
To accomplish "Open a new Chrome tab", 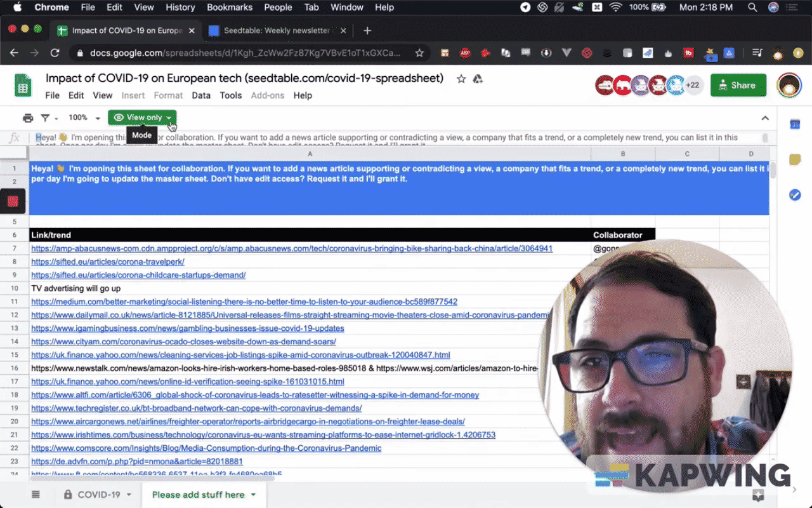I will pyautogui.click(x=367, y=30).
